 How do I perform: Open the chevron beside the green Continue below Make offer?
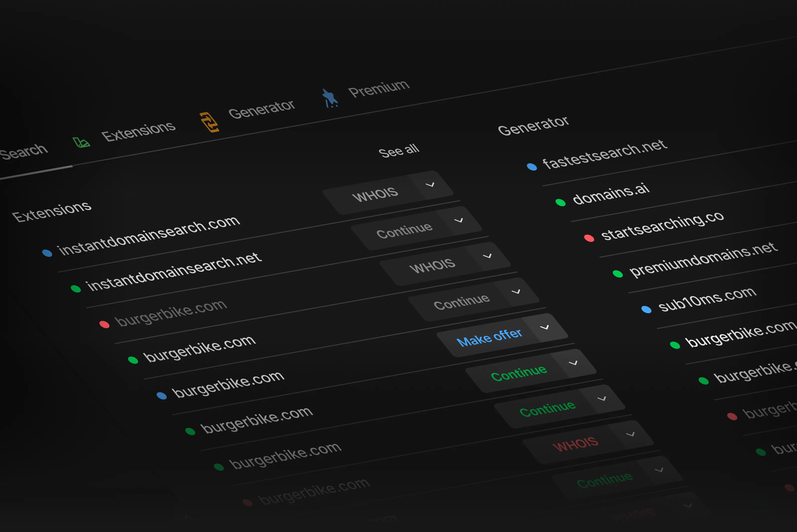573,363
